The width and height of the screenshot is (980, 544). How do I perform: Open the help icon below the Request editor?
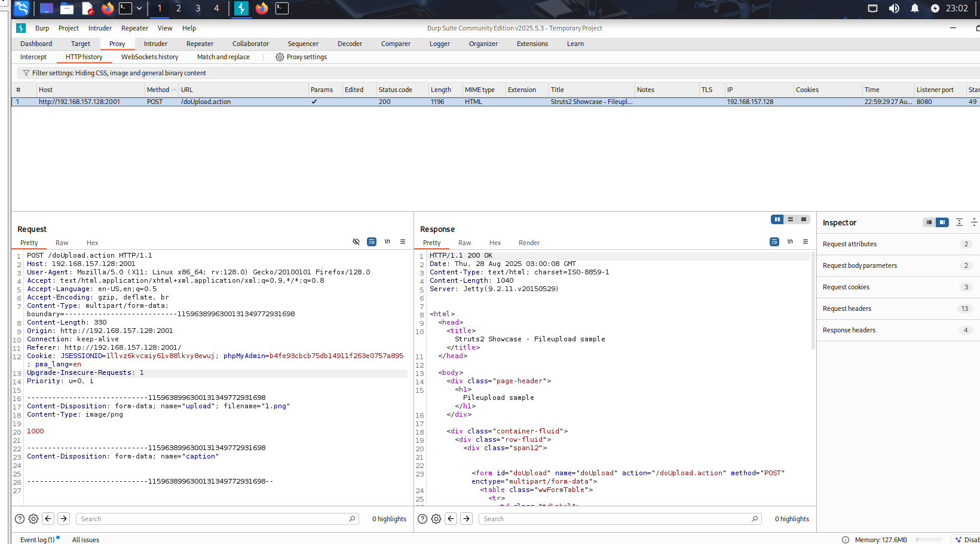click(20, 519)
